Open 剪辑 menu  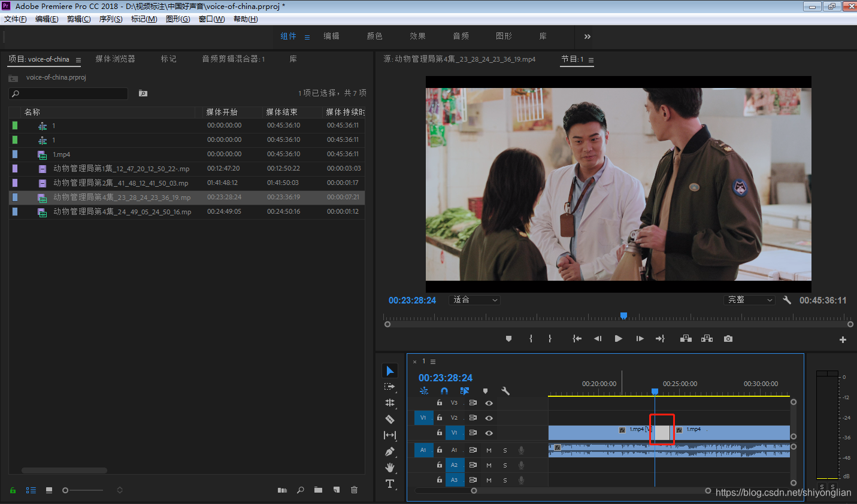[x=79, y=19]
